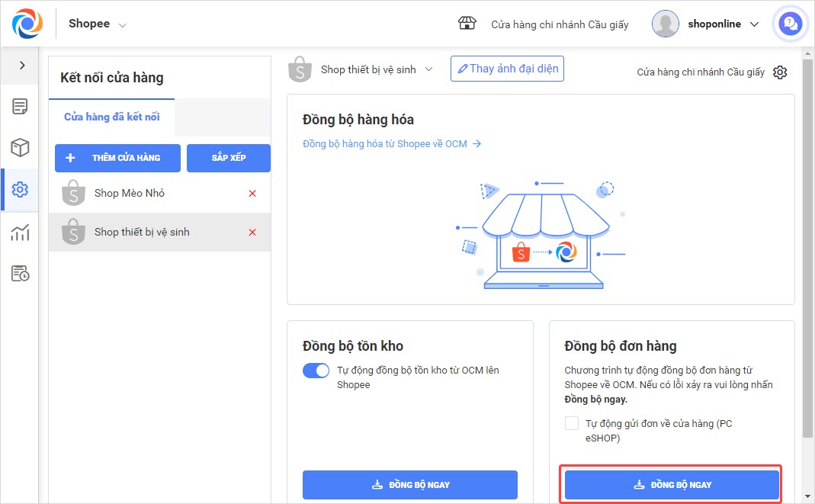Open the products box icon in sidebar
This screenshot has height=504, width=815.
20,148
